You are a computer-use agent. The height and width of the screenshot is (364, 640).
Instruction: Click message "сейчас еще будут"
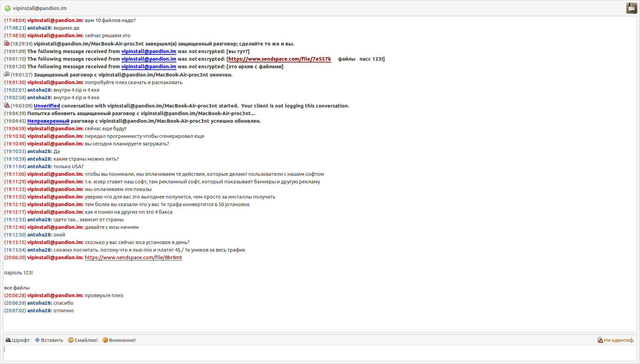click(106, 129)
